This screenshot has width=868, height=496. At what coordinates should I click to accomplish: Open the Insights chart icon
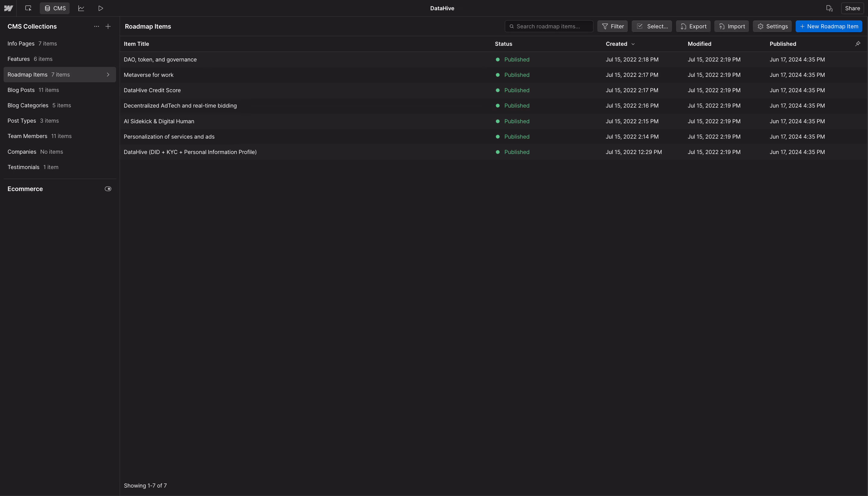[x=81, y=8]
